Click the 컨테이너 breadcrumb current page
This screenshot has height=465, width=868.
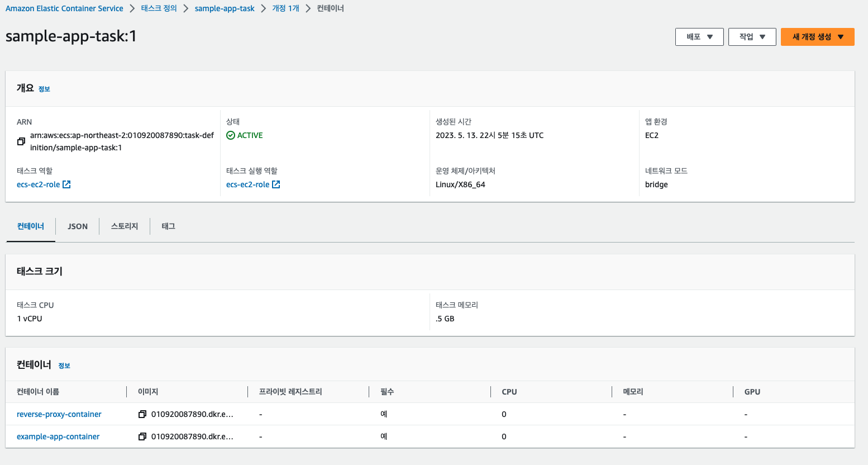331,8
